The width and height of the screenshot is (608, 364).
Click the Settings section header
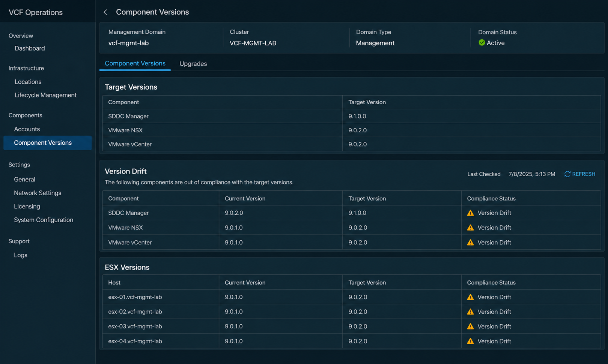point(19,165)
